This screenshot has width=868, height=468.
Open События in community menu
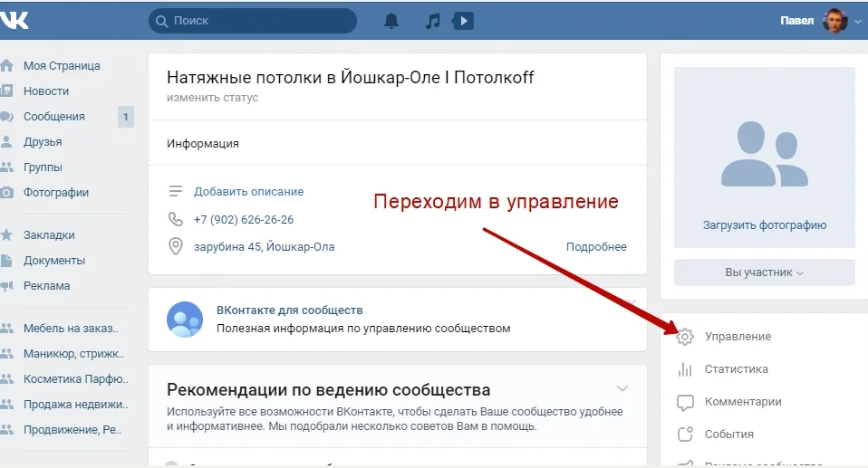point(729,435)
